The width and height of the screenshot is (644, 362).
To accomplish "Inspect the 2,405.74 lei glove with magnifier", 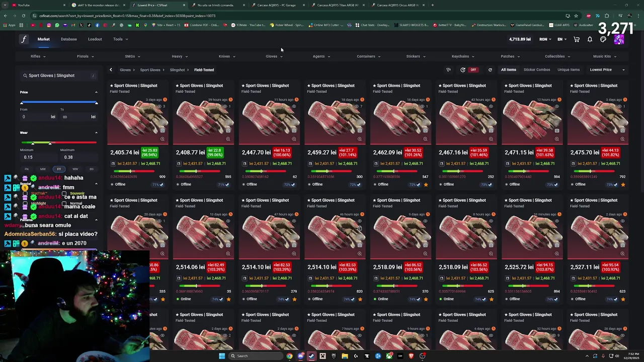I will pos(162,139).
